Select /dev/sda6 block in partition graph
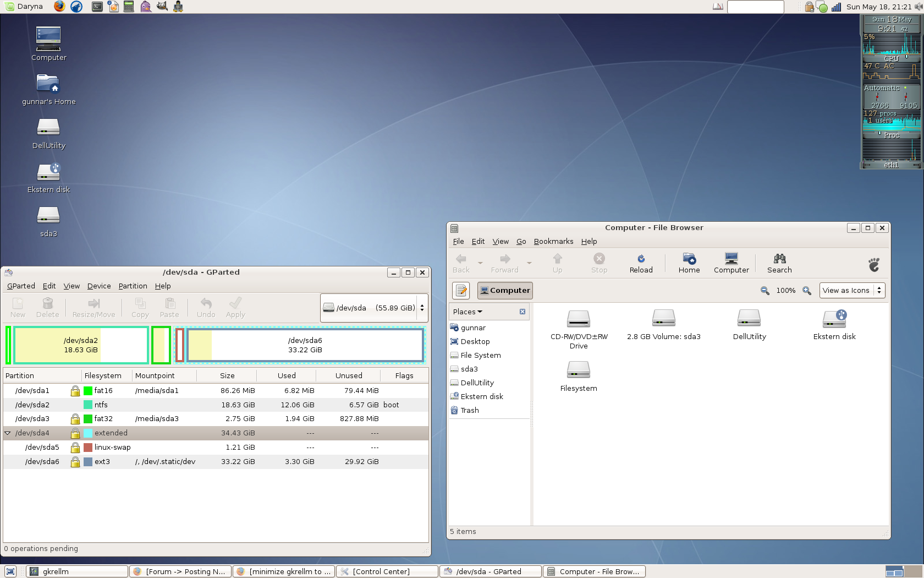This screenshot has width=924, height=578. [305, 345]
